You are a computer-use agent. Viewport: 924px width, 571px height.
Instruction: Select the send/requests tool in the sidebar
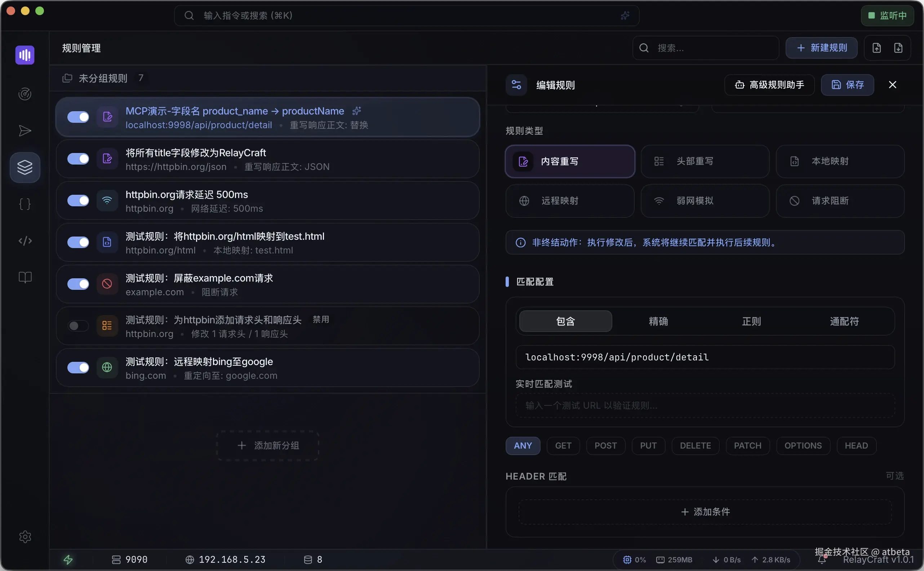click(25, 131)
